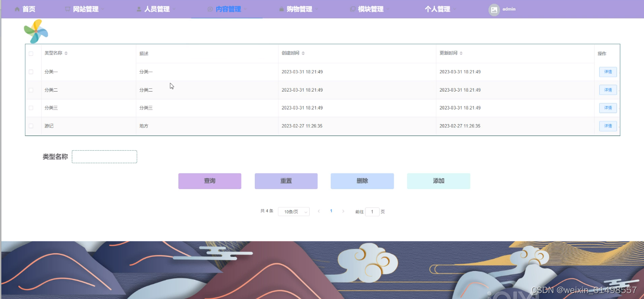Image resolution: width=644 pixels, height=299 pixels.
Task: Open 详情 for 分类三 row
Action: 608,108
